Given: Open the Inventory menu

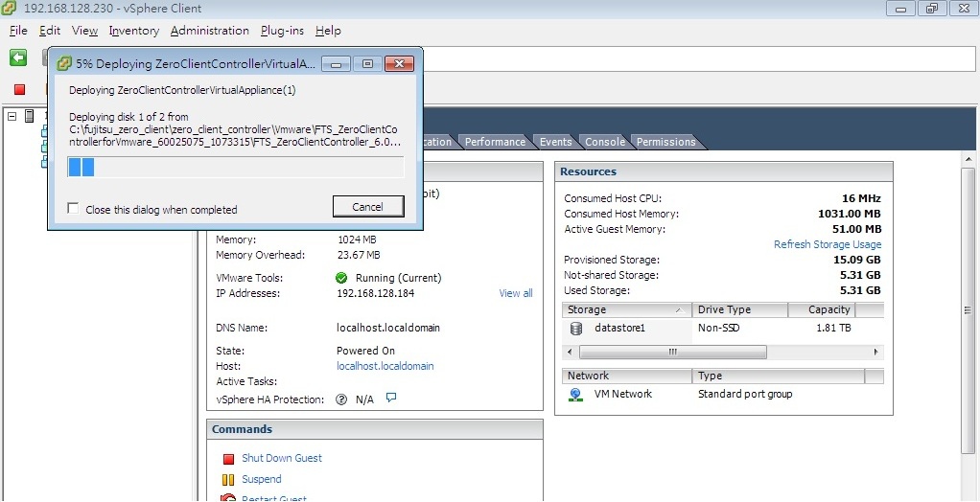Looking at the screenshot, I should click(133, 31).
